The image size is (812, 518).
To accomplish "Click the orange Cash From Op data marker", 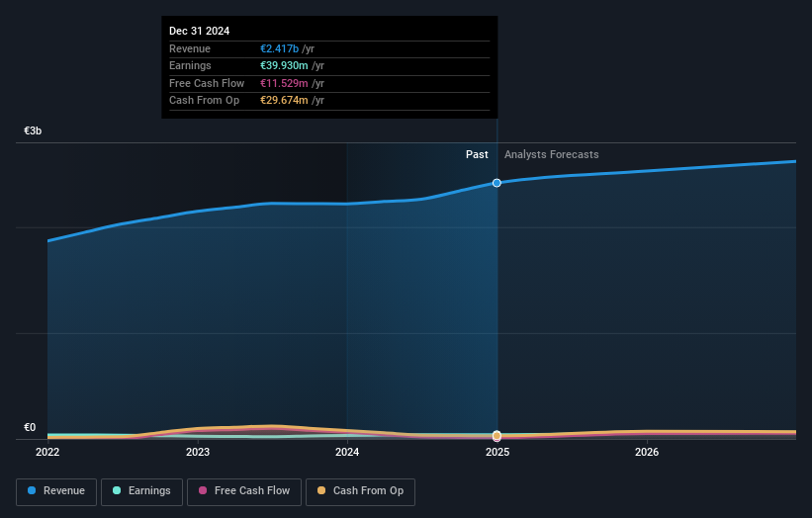I will click(496, 436).
